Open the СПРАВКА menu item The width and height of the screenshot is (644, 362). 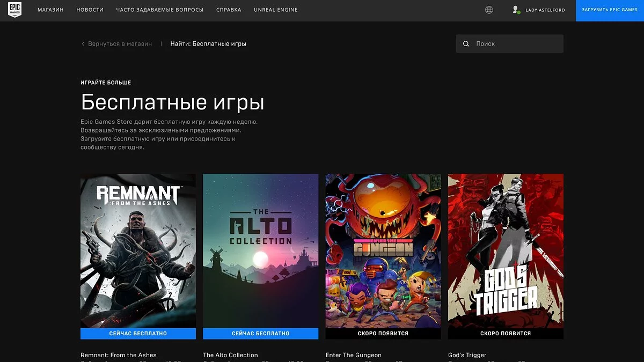point(229,10)
